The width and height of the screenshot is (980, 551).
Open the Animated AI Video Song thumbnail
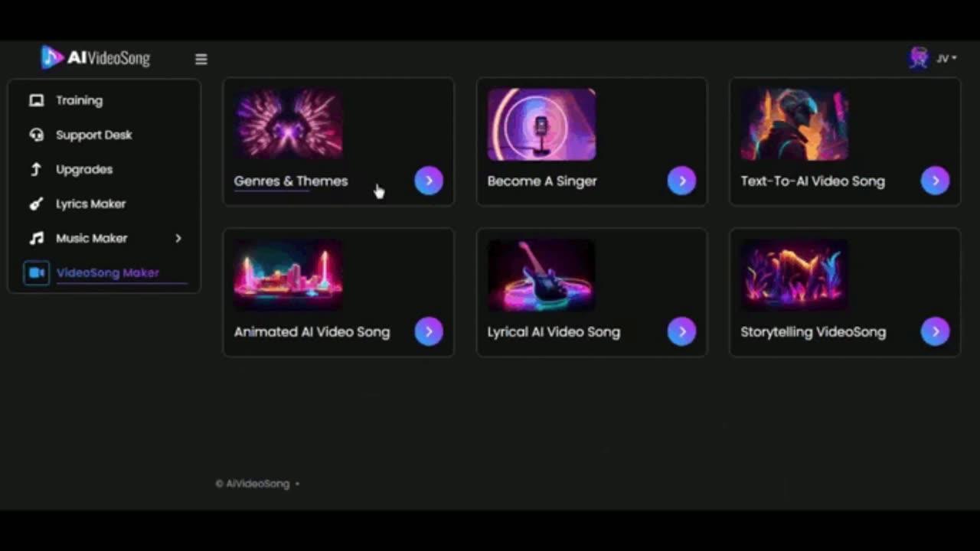[x=289, y=275]
